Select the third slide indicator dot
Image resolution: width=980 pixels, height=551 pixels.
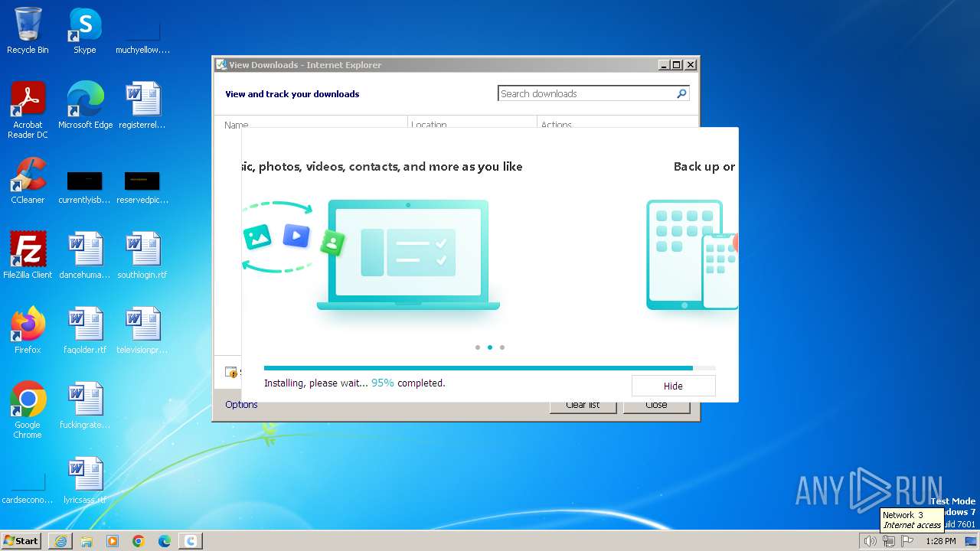(502, 347)
